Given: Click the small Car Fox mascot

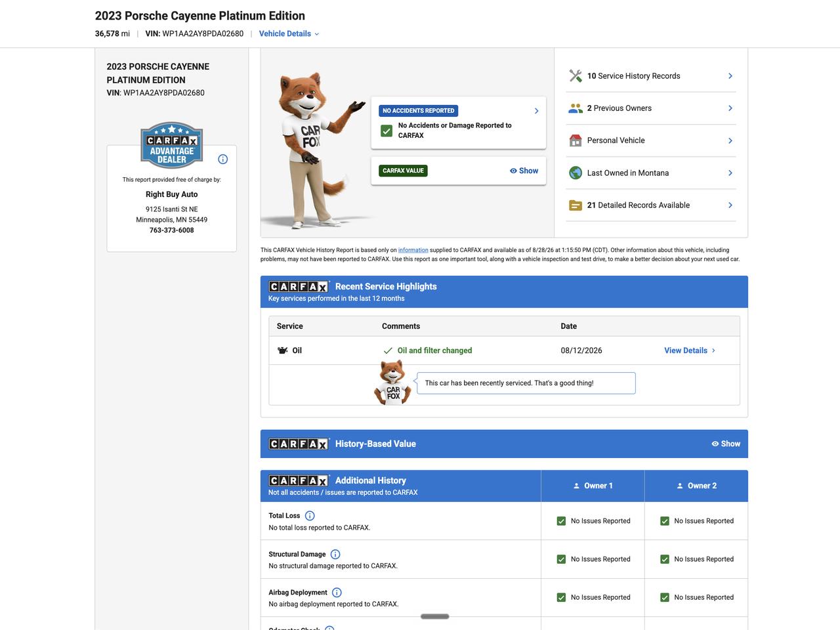Looking at the screenshot, I should click(392, 382).
